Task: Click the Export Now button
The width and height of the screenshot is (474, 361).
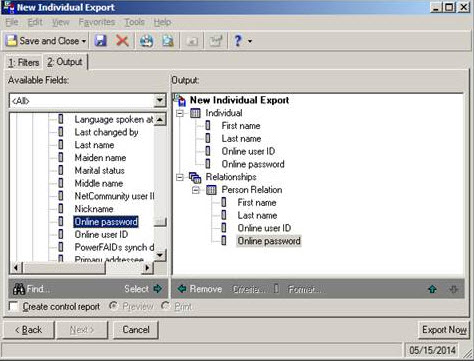Action: (444, 330)
